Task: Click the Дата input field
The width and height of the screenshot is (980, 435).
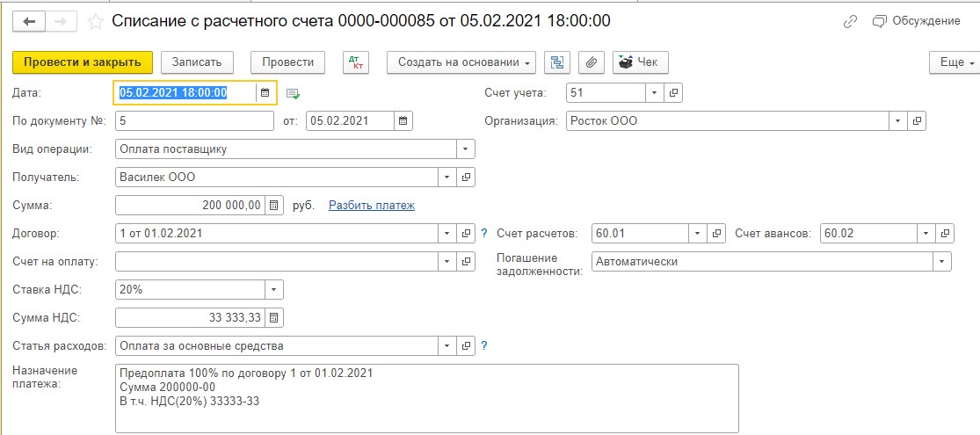Action: pos(186,92)
